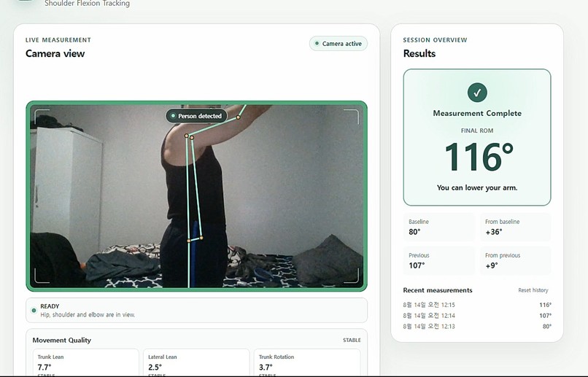The width and height of the screenshot is (588, 377).
Task: Click the 'Hip, shoulder and elbow are in view.' text
Action: [x=88, y=314]
